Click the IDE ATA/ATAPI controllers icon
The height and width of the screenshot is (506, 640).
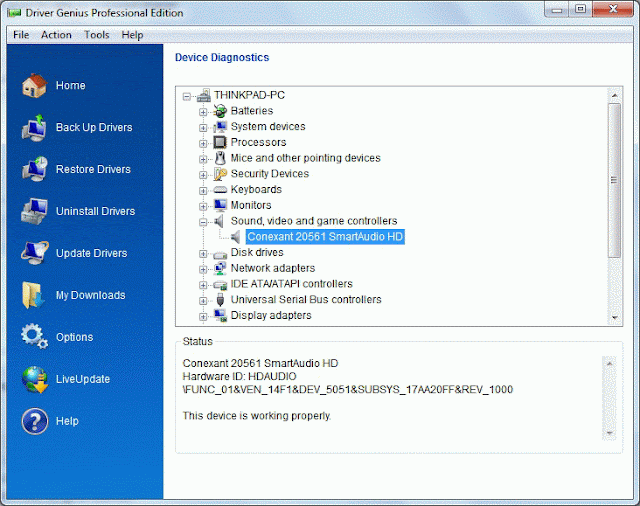click(x=220, y=285)
